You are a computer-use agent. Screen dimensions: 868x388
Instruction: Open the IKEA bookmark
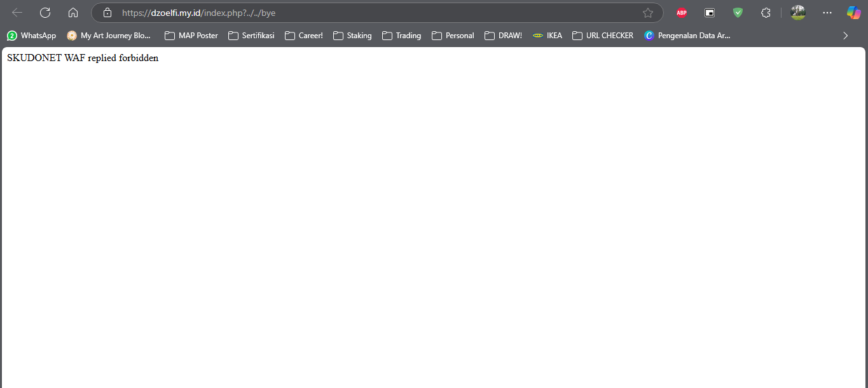point(548,36)
